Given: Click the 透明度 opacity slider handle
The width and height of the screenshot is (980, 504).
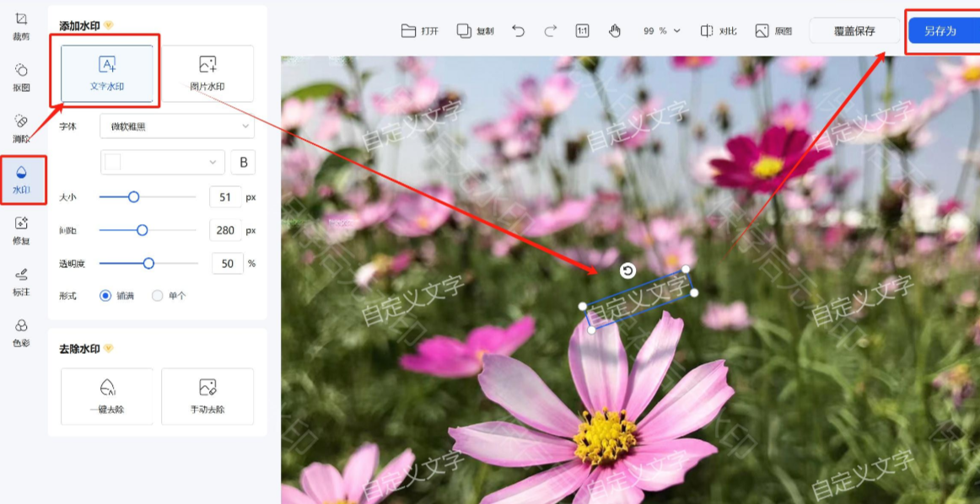Looking at the screenshot, I should pos(148,264).
